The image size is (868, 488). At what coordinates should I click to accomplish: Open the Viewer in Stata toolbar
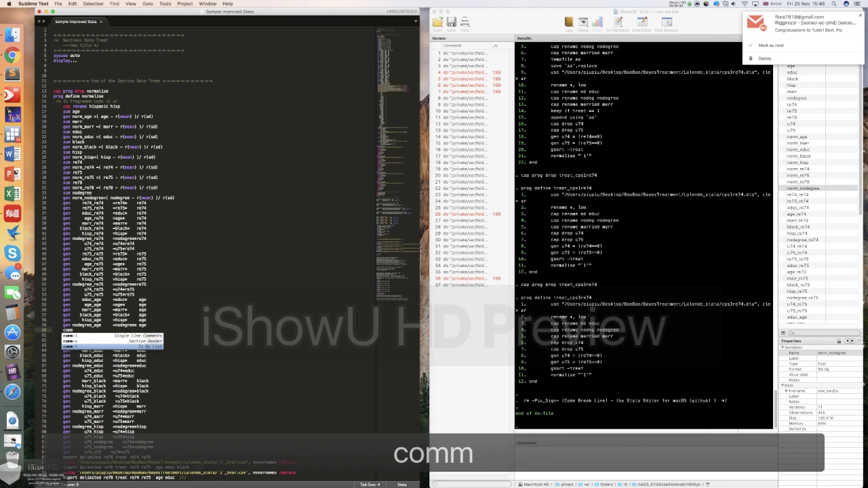[x=583, y=24]
